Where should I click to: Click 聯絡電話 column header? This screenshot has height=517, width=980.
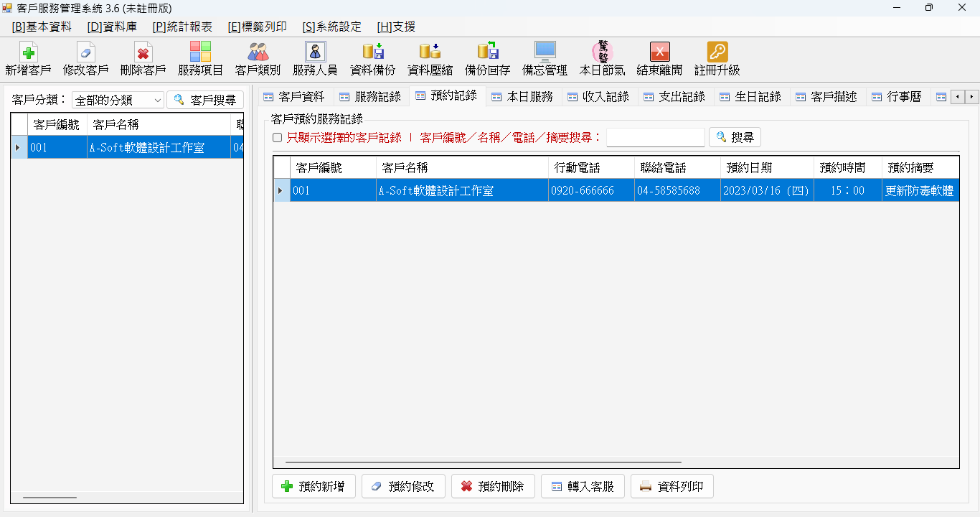tap(677, 168)
